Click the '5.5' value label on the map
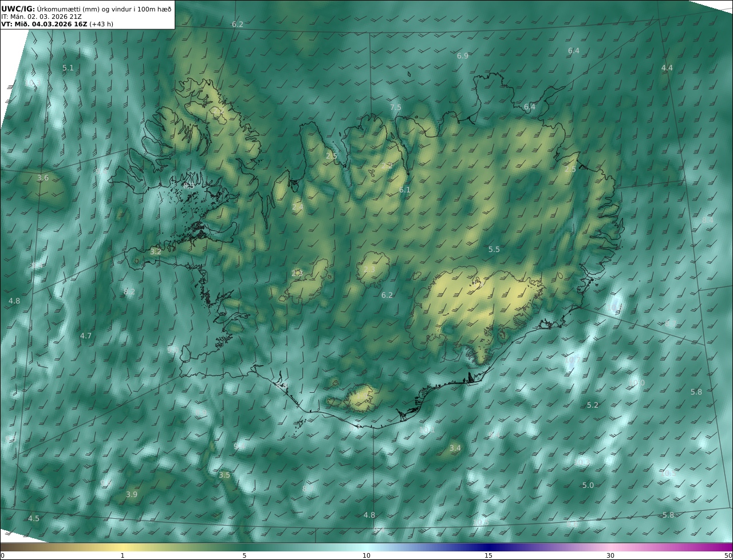The width and height of the screenshot is (733, 560). click(494, 249)
